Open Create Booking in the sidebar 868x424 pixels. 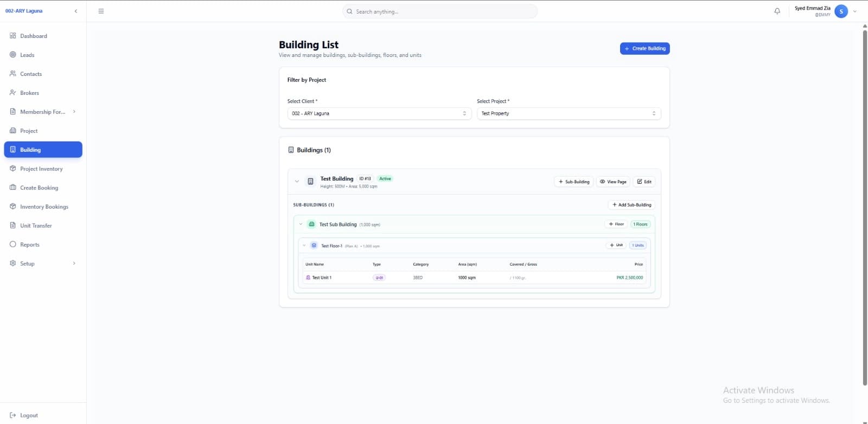point(43,188)
